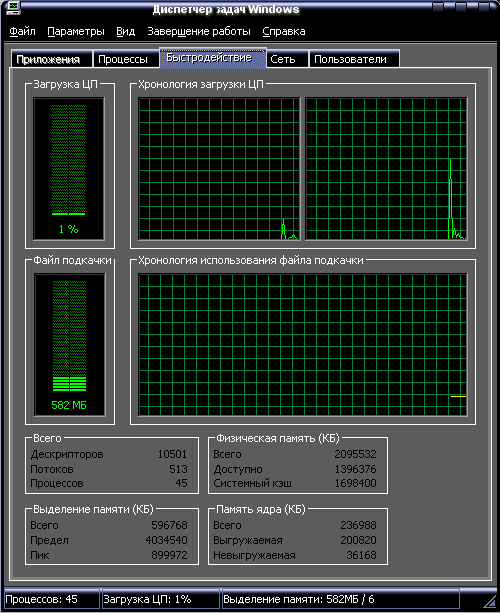
Task: Switch to the Приложения tab
Action: click(52, 59)
